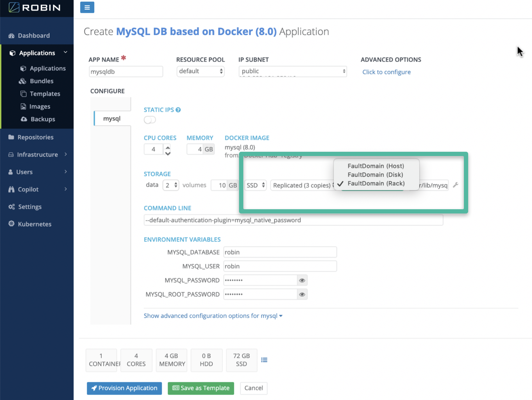Image resolution: width=532 pixels, height=400 pixels.
Task: Edit the storage size 10 GB field
Action: pos(219,185)
